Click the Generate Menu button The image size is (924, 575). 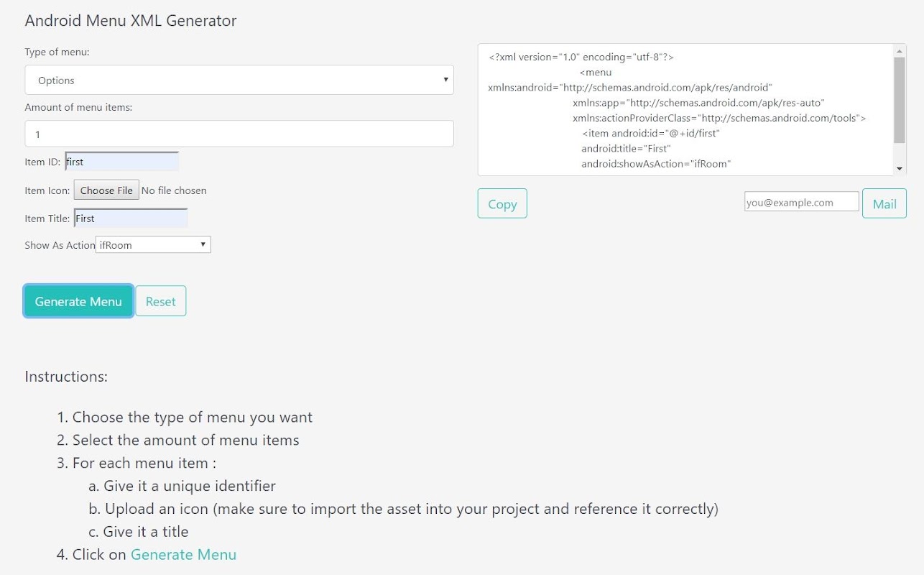pyautogui.click(x=78, y=301)
